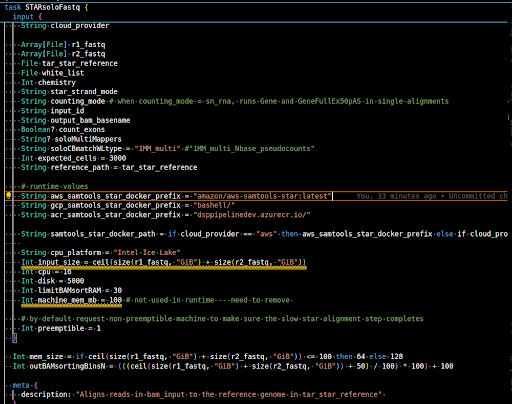Click the closing brace of the input block

click(14, 338)
